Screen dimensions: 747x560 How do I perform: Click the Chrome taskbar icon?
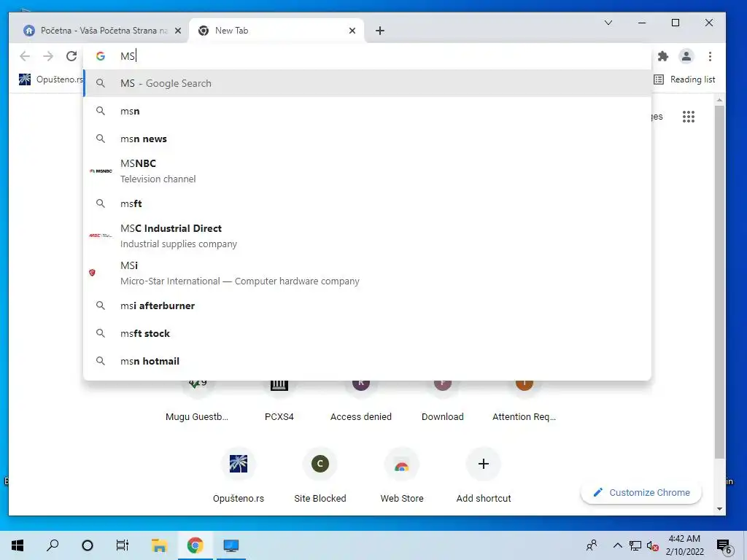click(x=195, y=545)
